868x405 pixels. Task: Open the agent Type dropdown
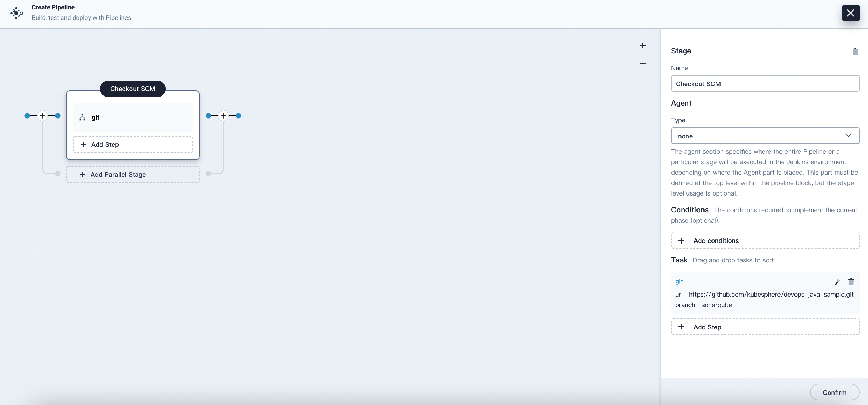765,136
